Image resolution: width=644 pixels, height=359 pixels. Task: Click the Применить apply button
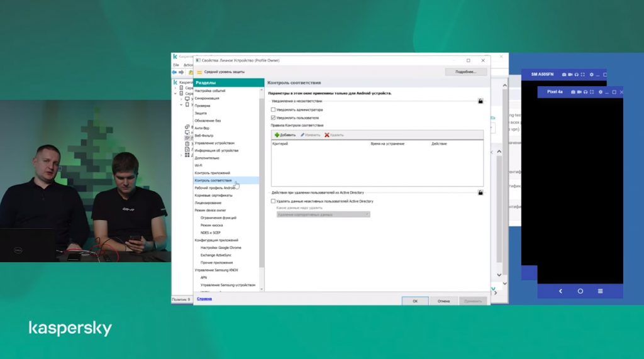pos(473,301)
